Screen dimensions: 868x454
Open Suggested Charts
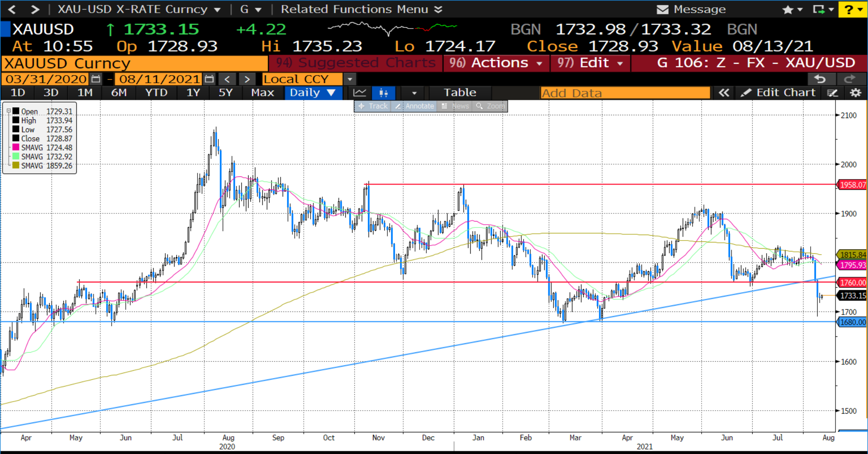point(356,63)
